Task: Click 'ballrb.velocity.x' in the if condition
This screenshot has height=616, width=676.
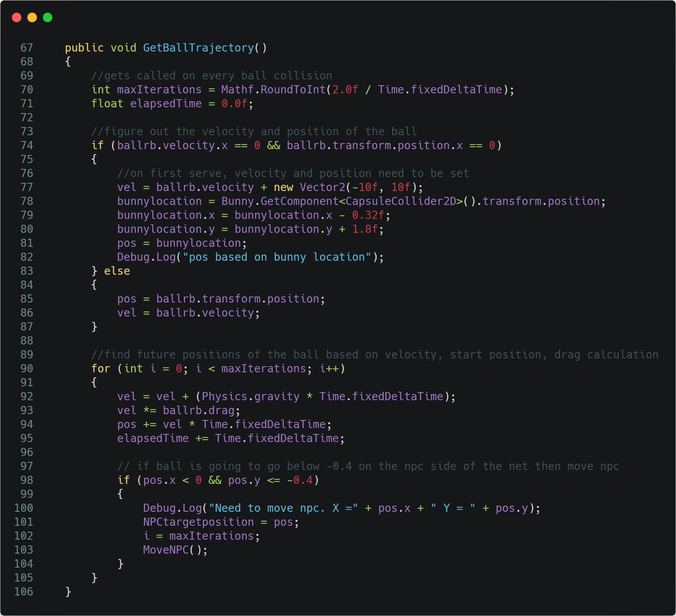Action: pos(172,145)
